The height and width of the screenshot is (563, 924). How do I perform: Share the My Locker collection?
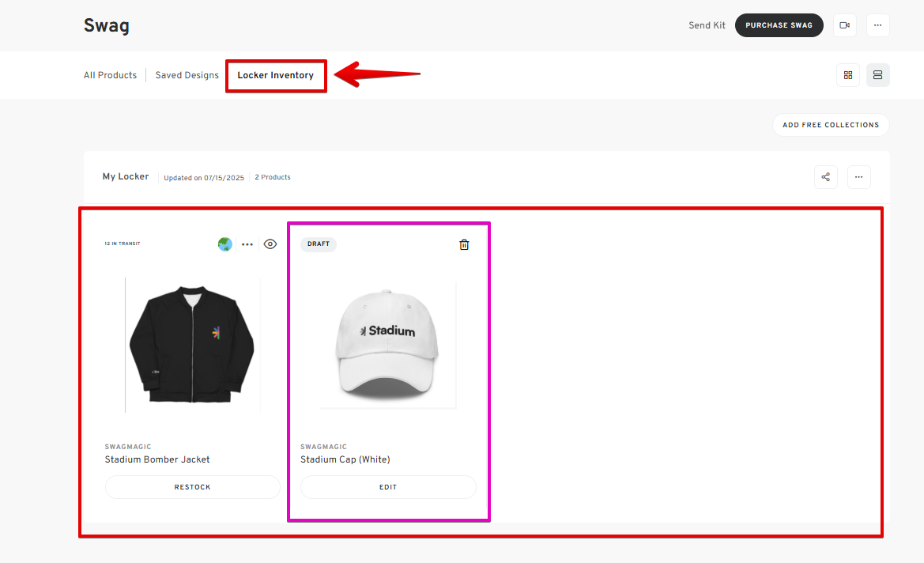click(826, 177)
